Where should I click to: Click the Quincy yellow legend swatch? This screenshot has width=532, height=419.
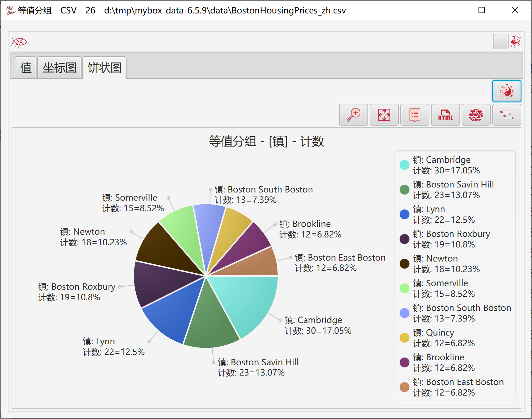tap(404, 338)
